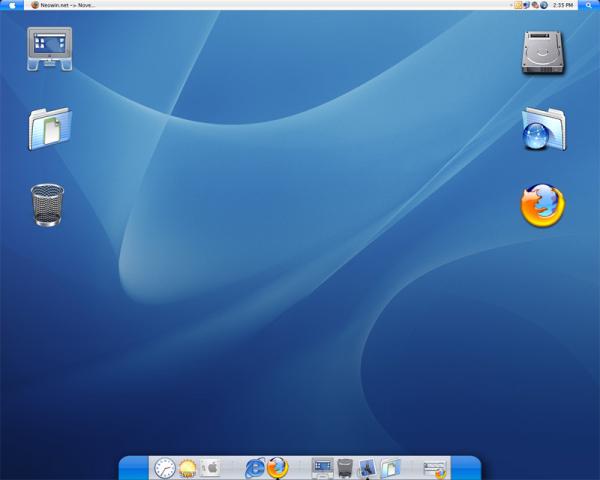
Task: Open the wire mesh trash can desktop icon
Action: pyautogui.click(x=47, y=205)
